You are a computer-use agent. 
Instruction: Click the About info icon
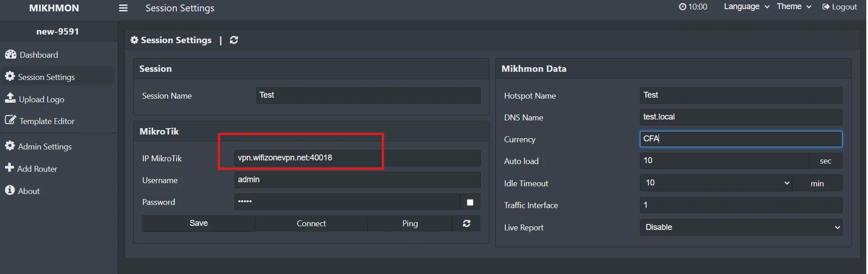click(x=10, y=190)
